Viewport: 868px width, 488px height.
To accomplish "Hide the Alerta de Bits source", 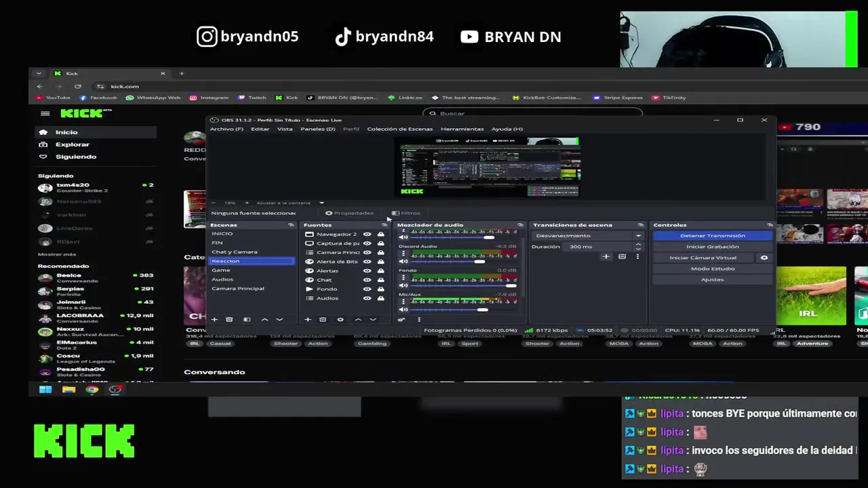I will pos(368,262).
